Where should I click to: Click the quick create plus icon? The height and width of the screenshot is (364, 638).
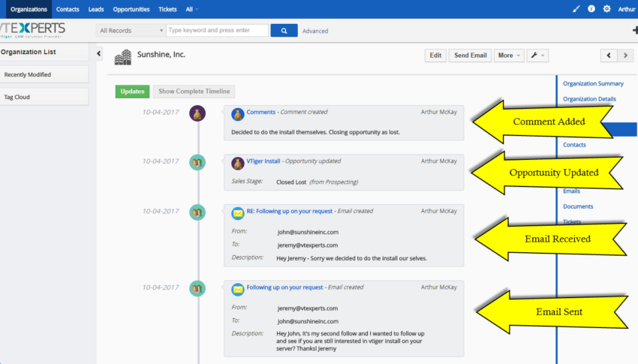pyautogui.click(x=635, y=31)
